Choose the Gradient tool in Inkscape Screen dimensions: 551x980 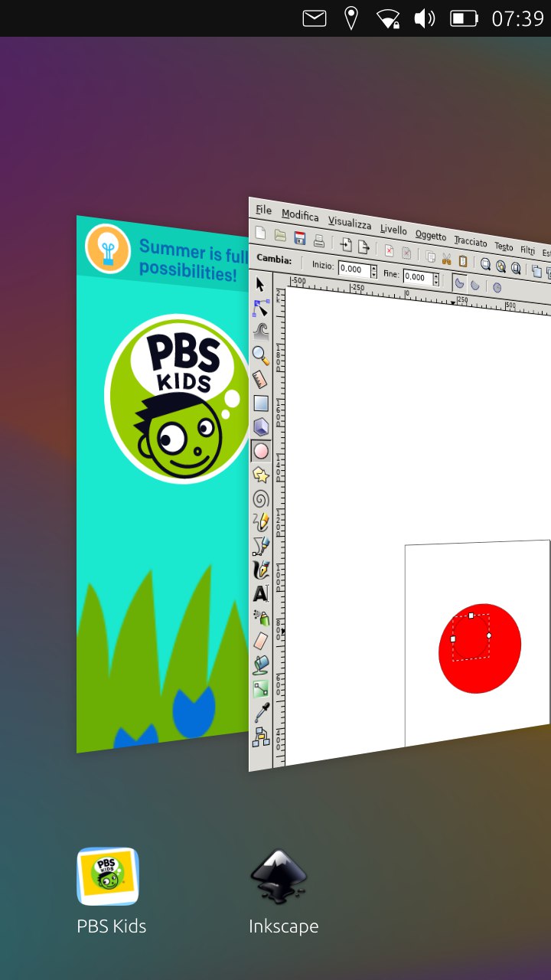261,688
